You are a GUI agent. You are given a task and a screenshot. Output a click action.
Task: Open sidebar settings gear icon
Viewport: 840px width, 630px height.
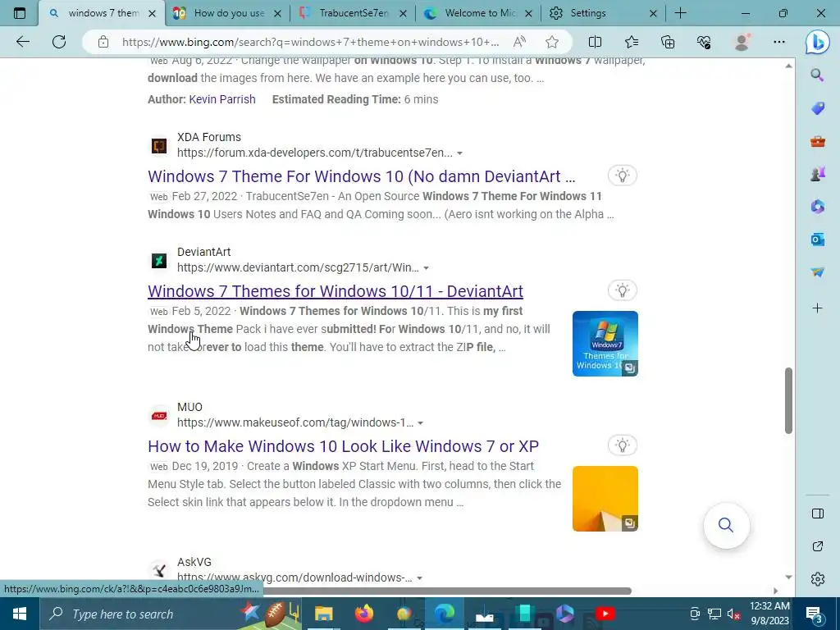click(x=818, y=579)
